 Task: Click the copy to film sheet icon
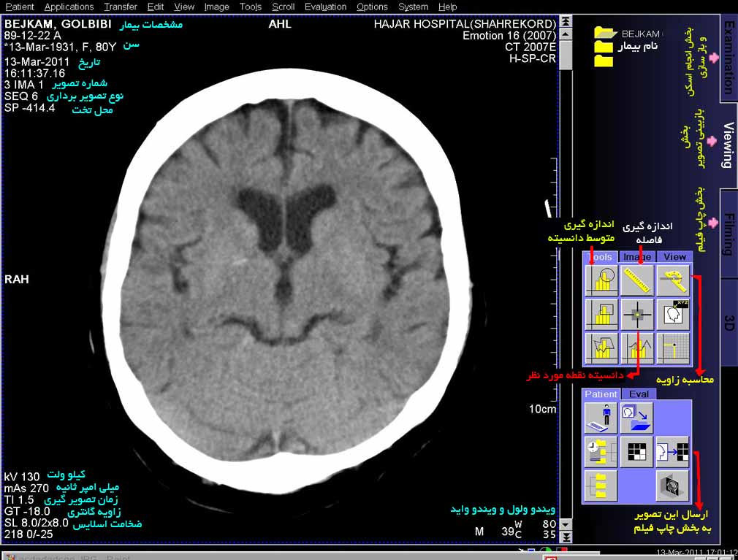(x=672, y=452)
